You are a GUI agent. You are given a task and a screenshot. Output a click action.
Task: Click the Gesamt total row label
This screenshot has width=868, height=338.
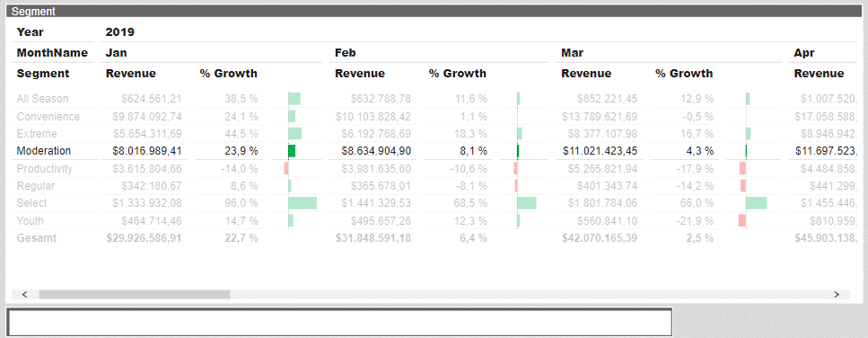pyautogui.click(x=37, y=238)
